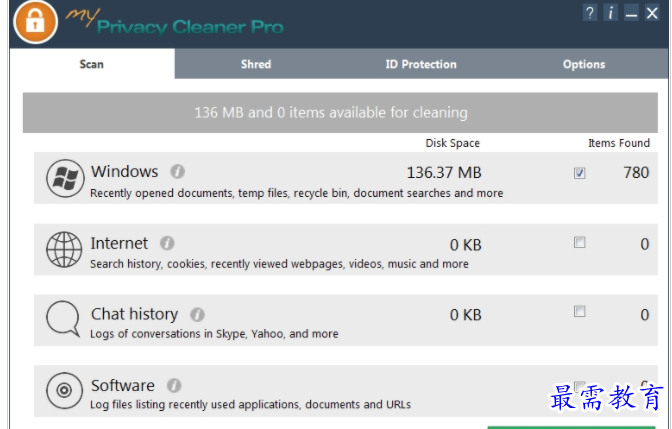Click the Chat history speech bubble icon
Image resolution: width=672 pixels, height=429 pixels.
coord(64,321)
